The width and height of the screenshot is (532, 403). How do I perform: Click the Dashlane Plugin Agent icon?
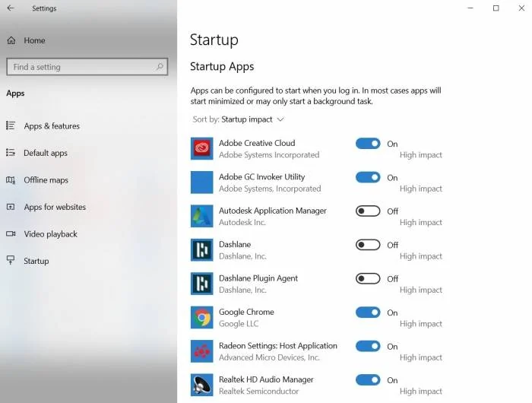(x=202, y=284)
